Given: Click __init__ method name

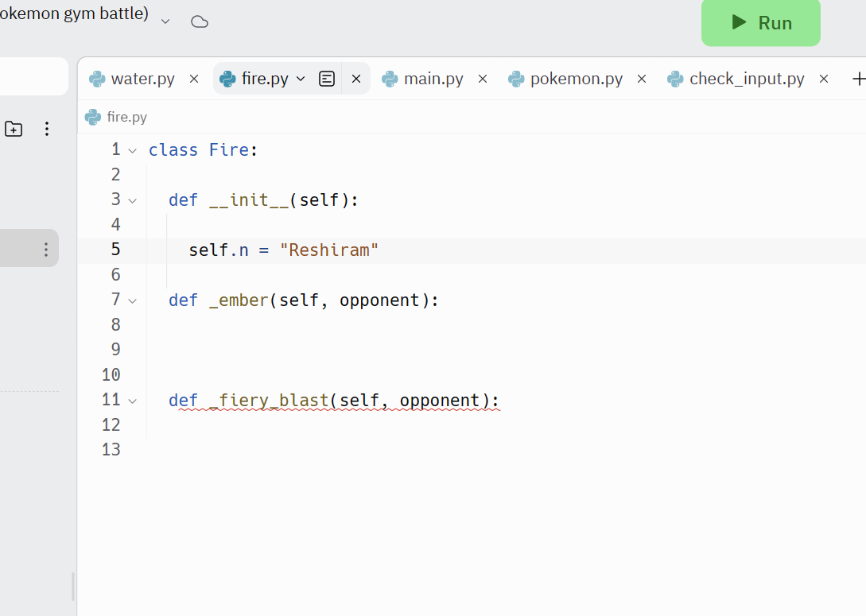Looking at the screenshot, I should (x=249, y=200).
